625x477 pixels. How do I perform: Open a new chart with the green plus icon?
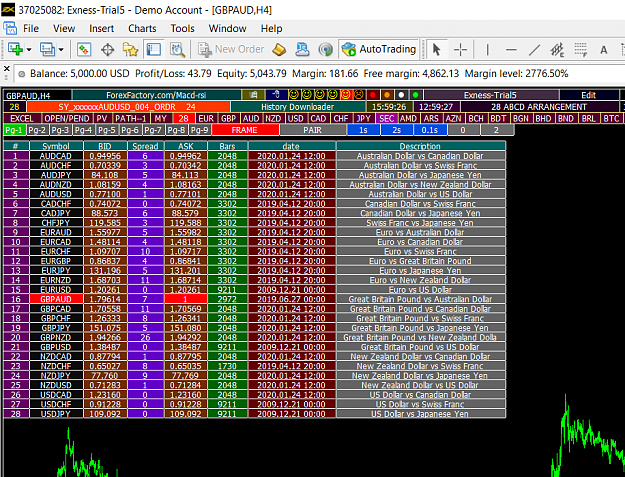[x=15, y=49]
